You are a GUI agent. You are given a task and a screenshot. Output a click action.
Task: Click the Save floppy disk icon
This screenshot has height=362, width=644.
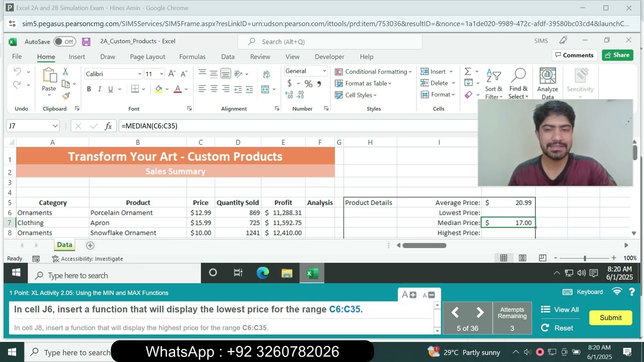(86, 42)
